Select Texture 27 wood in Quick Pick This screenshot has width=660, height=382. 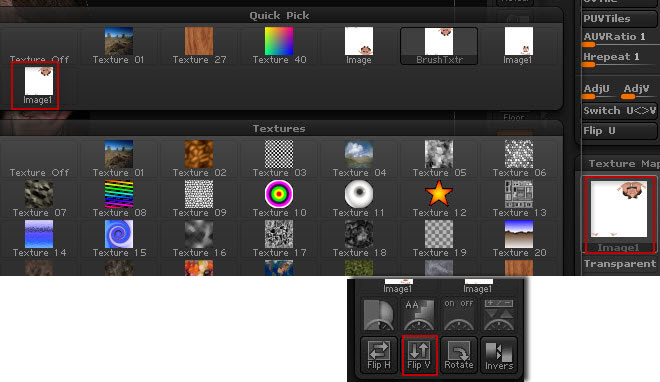(199, 46)
